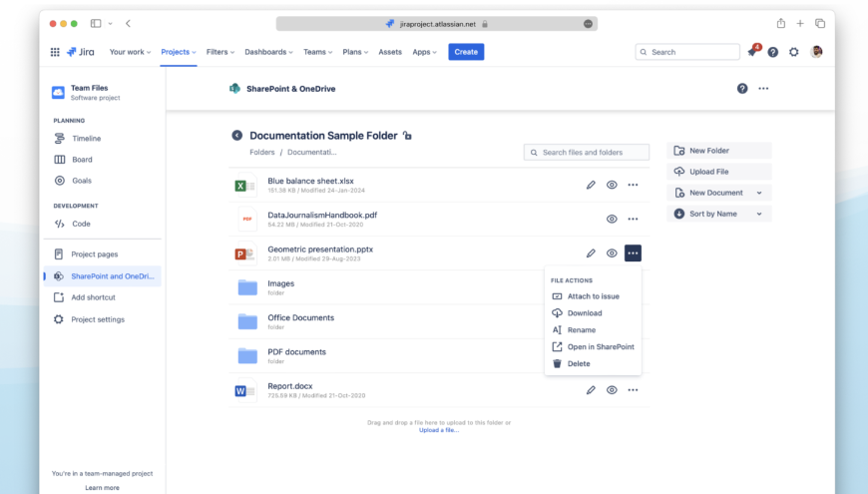Click the Learn more link

tap(102, 488)
